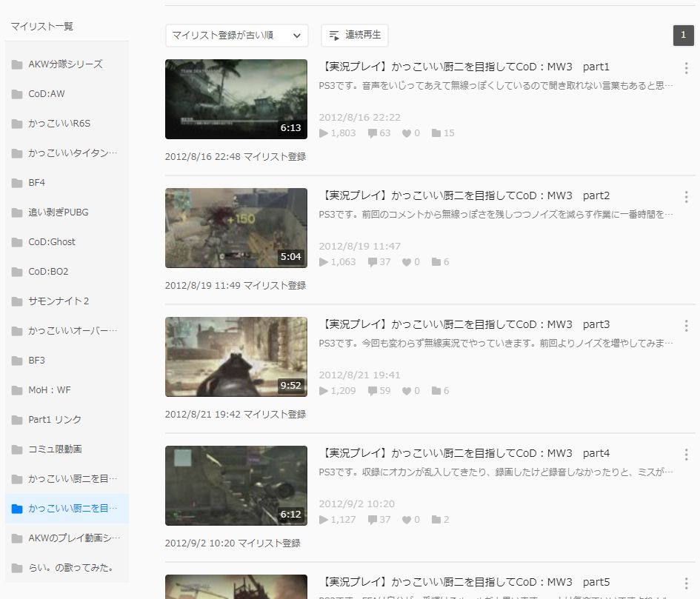
Task: Open the three-dot menu for part3
Action: pos(686,326)
